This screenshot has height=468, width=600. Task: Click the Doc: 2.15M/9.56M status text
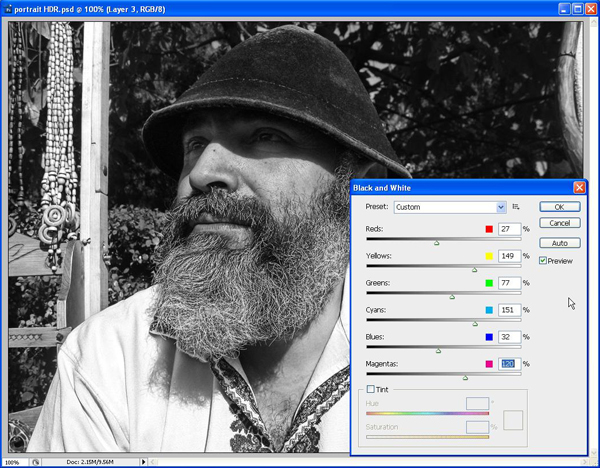90,462
